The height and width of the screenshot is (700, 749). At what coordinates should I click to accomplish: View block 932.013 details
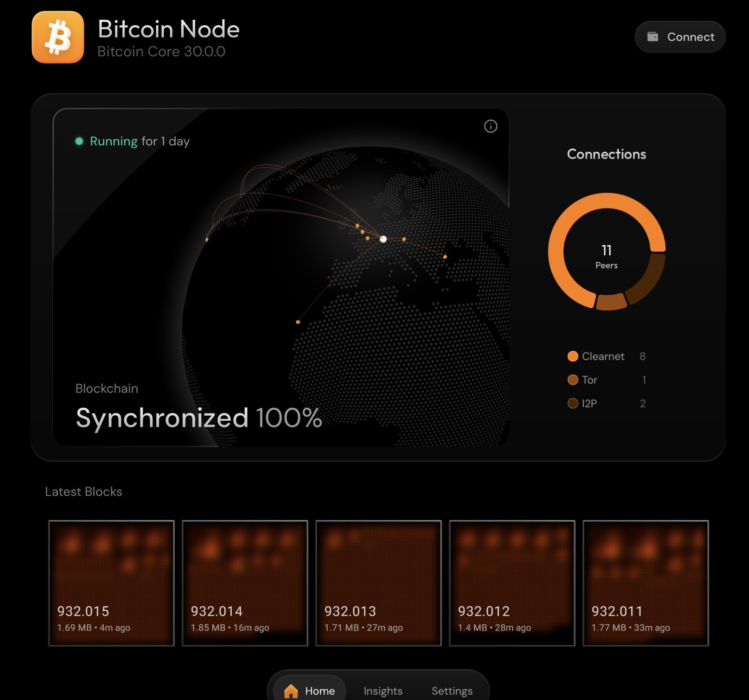coord(378,583)
